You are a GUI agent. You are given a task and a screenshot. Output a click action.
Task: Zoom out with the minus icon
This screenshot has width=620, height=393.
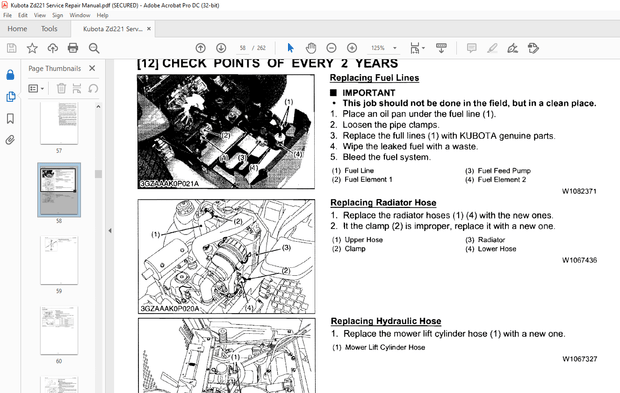click(331, 48)
